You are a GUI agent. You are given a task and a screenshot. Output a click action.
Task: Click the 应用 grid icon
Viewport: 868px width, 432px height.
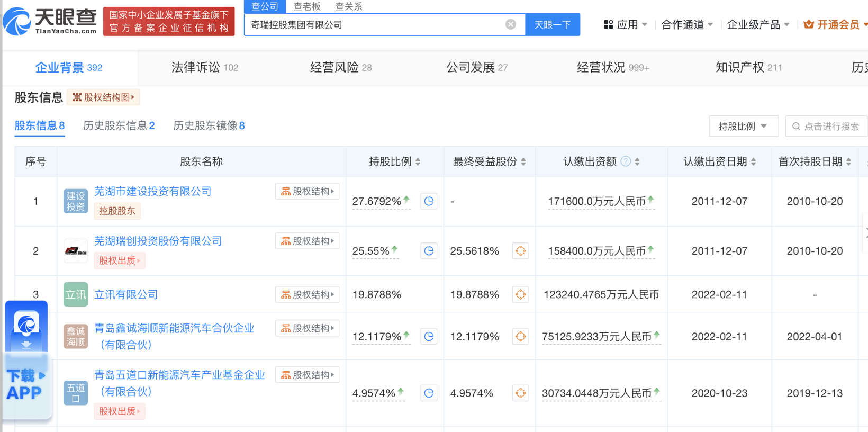tap(609, 24)
